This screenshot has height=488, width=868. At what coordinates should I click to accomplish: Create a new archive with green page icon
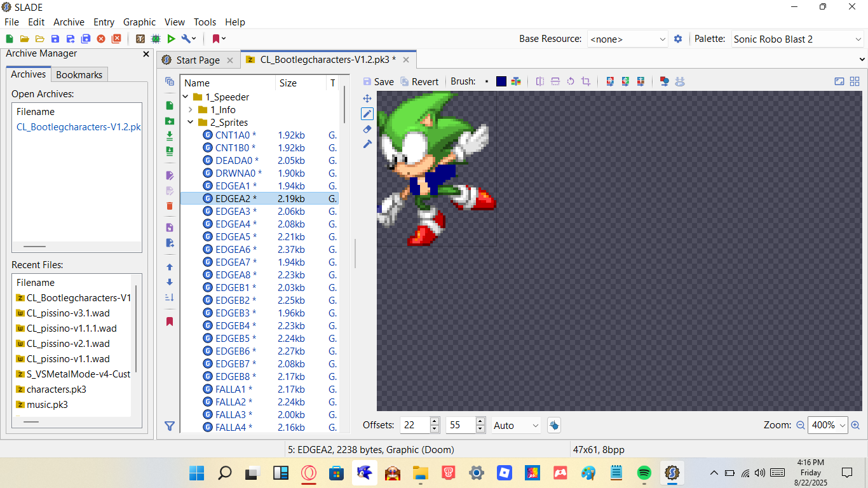pos(10,39)
